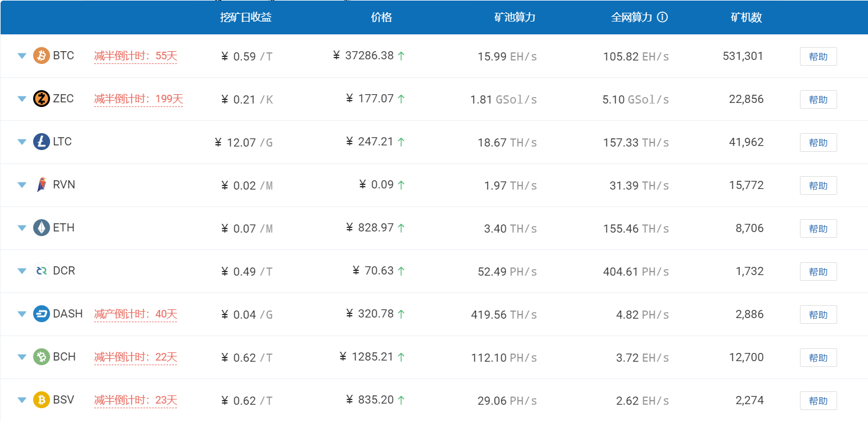Expand the ZEC row arrow
The height and width of the screenshot is (421, 868).
tap(22, 99)
